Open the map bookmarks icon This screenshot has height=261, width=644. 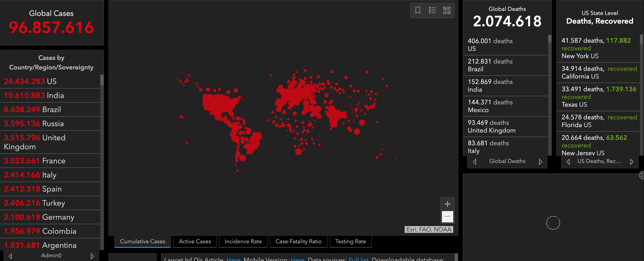point(418,10)
